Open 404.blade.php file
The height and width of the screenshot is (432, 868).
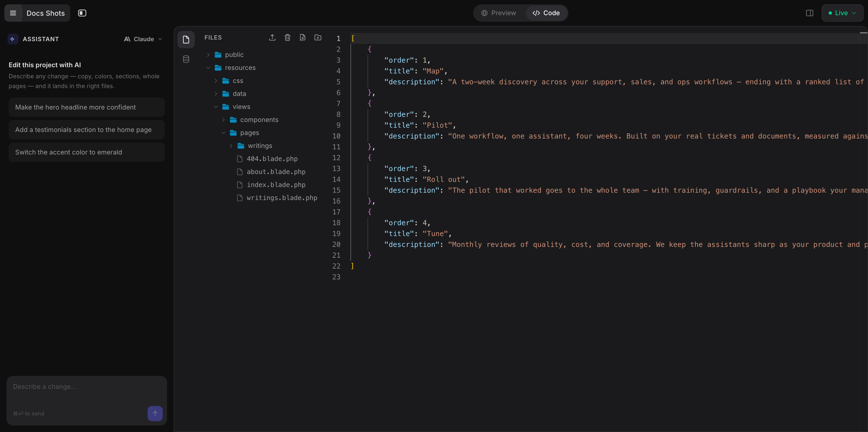(272, 159)
